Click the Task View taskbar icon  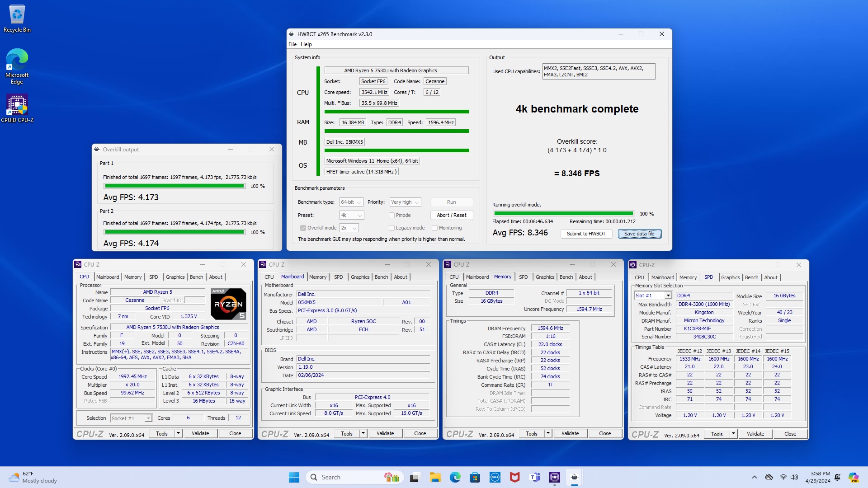click(415, 477)
